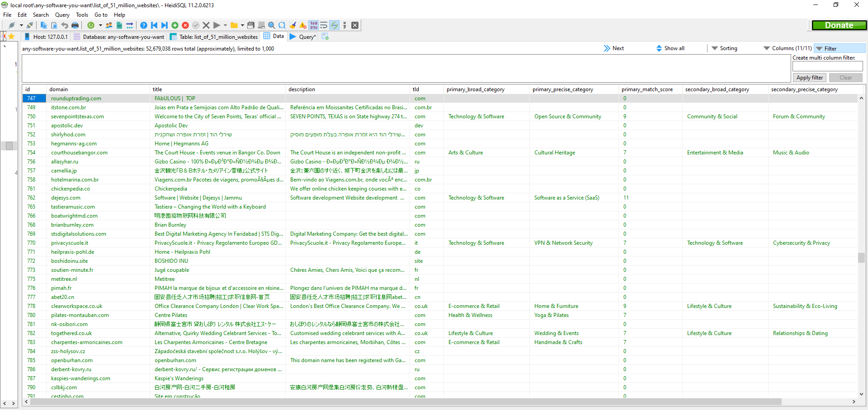Click the Refresh icon (green circular arrow)
This screenshot has height=410, width=868.
coord(90,25)
